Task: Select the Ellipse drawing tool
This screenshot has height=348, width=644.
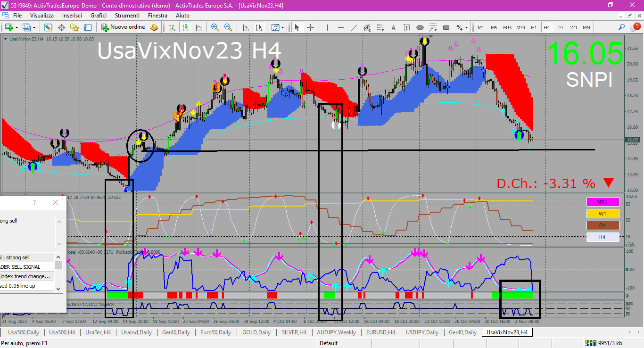Action: pyautogui.click(x=420, y=27)
